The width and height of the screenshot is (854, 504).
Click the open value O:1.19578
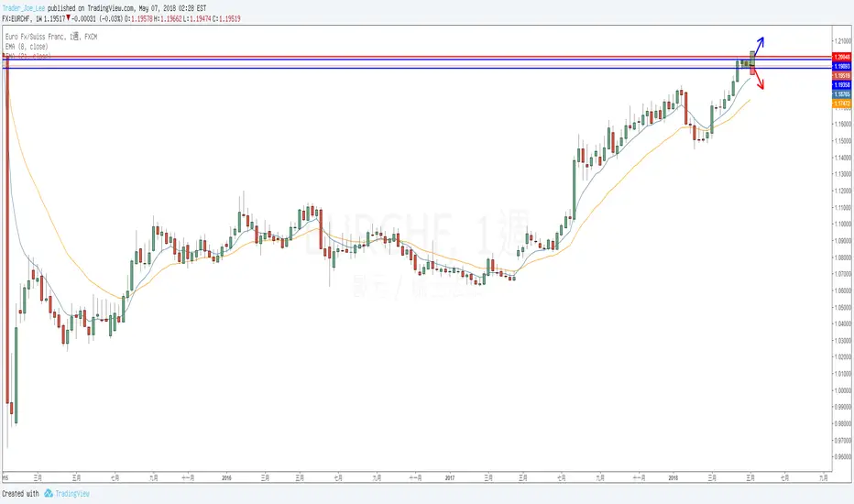138,18
